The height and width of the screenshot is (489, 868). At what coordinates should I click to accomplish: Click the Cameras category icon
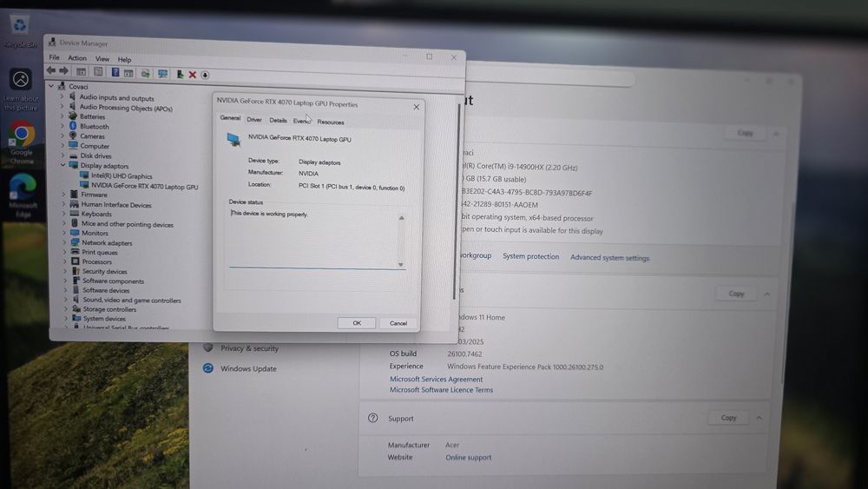tap(73, 135)
